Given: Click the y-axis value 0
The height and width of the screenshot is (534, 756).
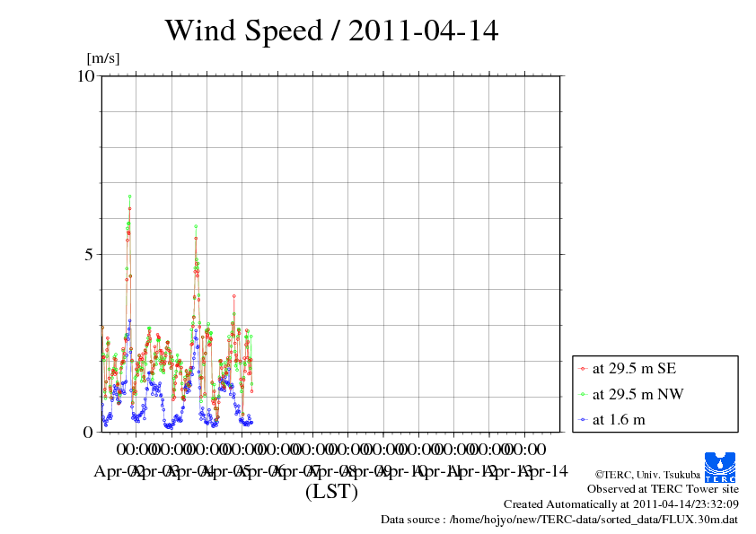Looking at the screenshot, I should tap(89, 432).
